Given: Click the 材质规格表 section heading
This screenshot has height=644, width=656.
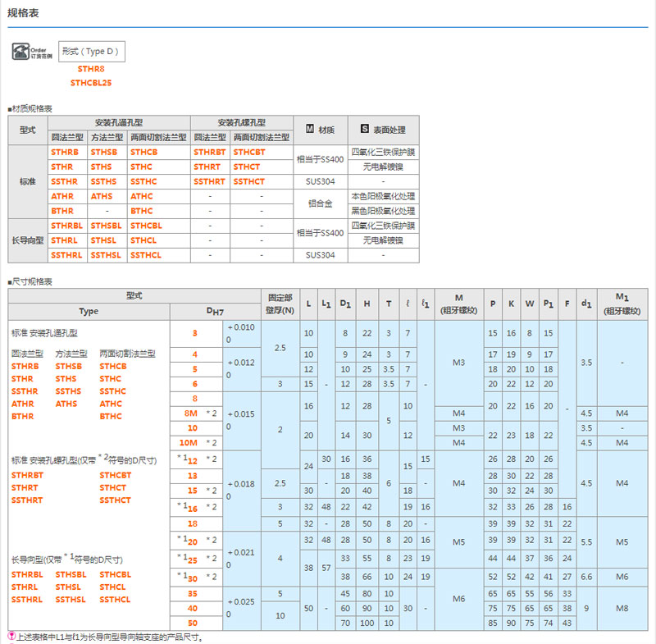Looking at the screenshot, I should [x=30, y=109].
